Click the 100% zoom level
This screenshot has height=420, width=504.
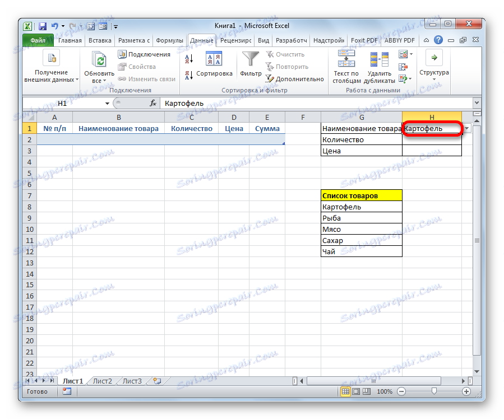point(385,392)
